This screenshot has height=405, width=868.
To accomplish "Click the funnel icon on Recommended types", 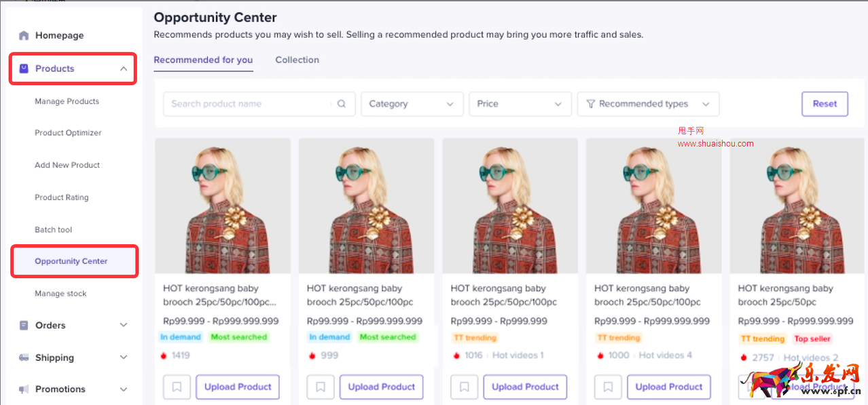I will 590,104.
